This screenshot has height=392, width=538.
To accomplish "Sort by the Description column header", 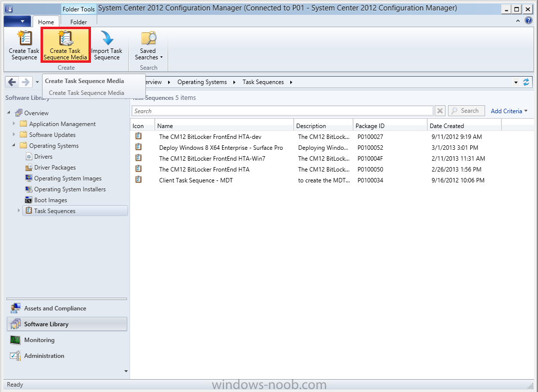I will (323, 126).
